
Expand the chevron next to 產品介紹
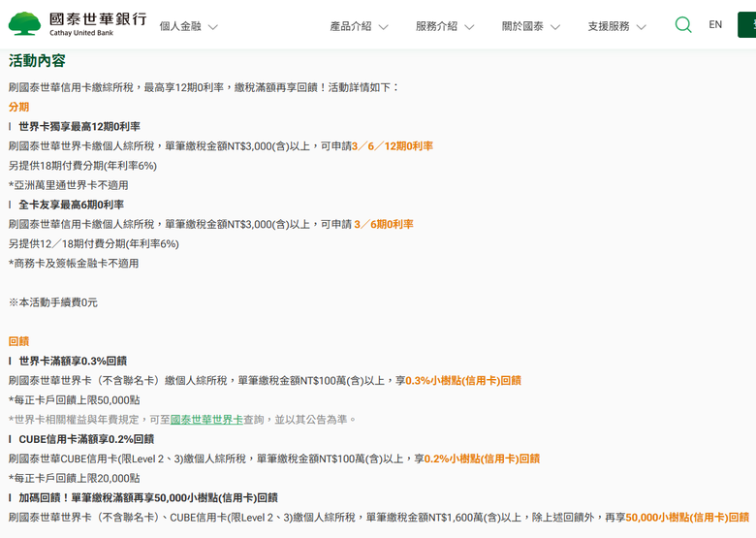pos(383,27)
